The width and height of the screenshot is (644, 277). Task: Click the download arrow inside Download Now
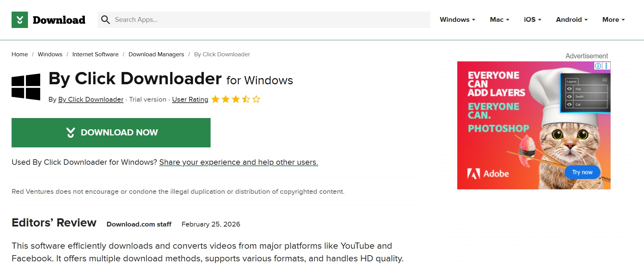pos(71,132)
